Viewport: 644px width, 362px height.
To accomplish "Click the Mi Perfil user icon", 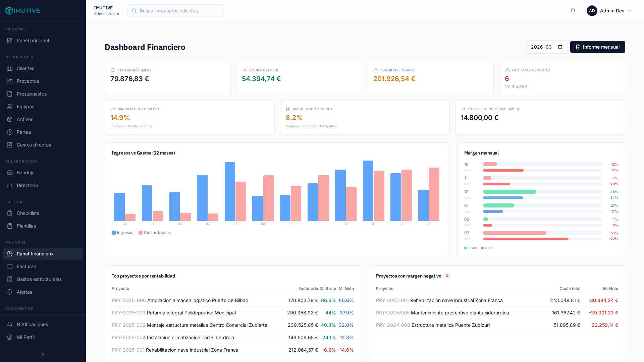I will click(10, 337).
